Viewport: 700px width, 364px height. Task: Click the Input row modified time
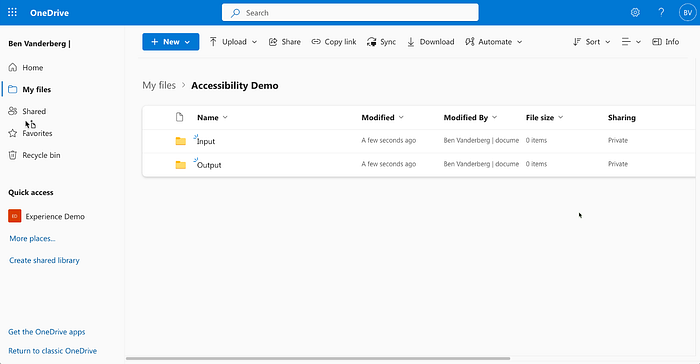click(x=388, y=140)
